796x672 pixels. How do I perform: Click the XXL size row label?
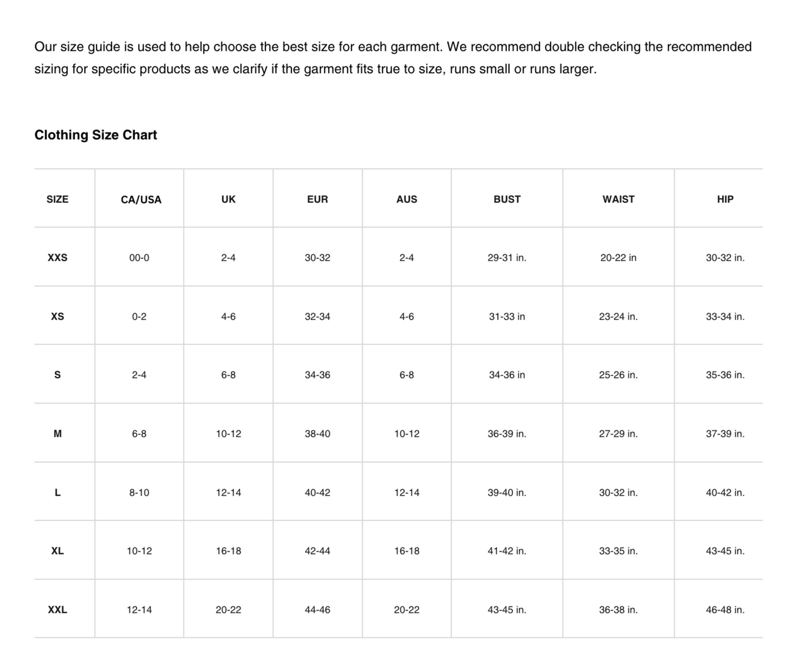point(57,610)
